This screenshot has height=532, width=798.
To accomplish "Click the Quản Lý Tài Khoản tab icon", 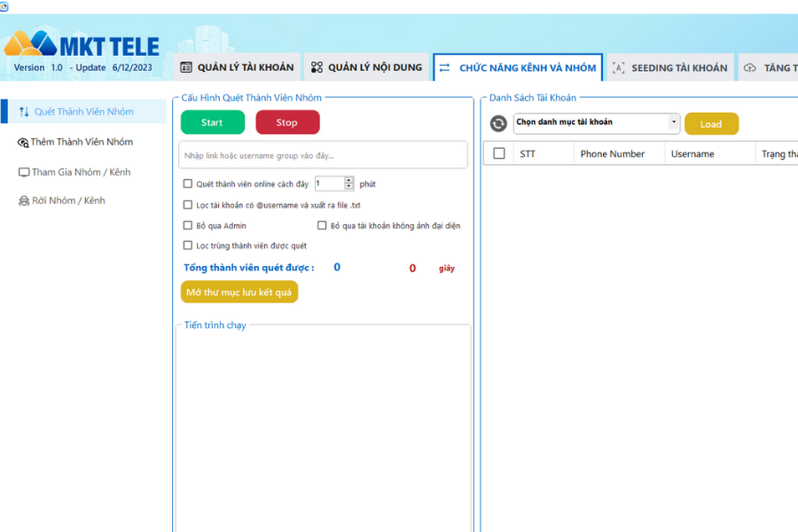I will pyautogui.click(x=186, y=67).
